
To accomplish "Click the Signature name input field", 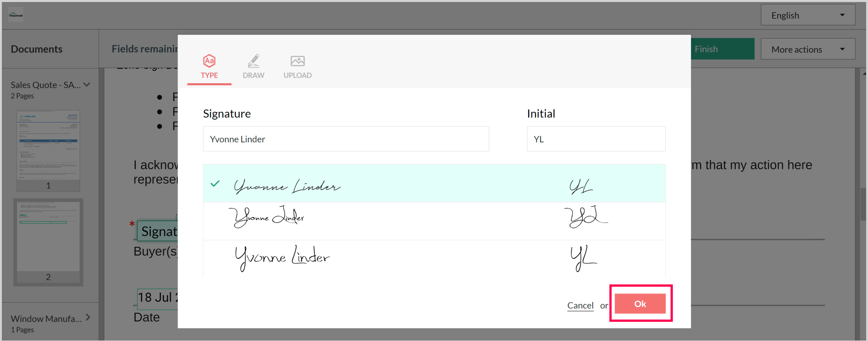I will click(x=345, y=139).
